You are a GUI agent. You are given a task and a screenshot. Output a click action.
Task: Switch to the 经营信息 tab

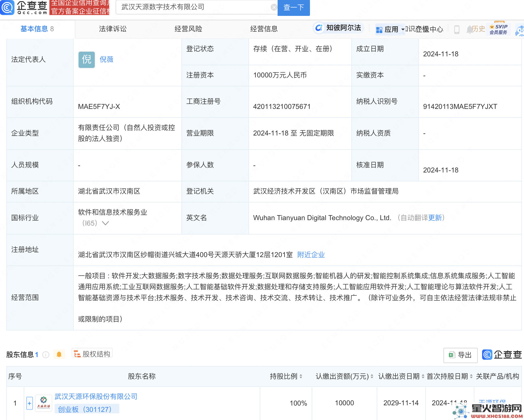coord(264,29)
